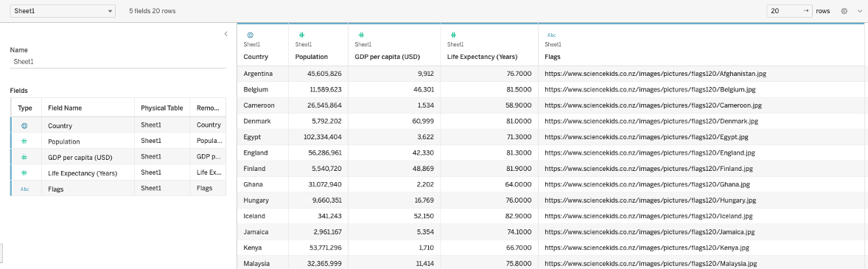Select the GDP per capita (USD) column header
This screenshot has height=269, width=868.
[x=394, y=57]
